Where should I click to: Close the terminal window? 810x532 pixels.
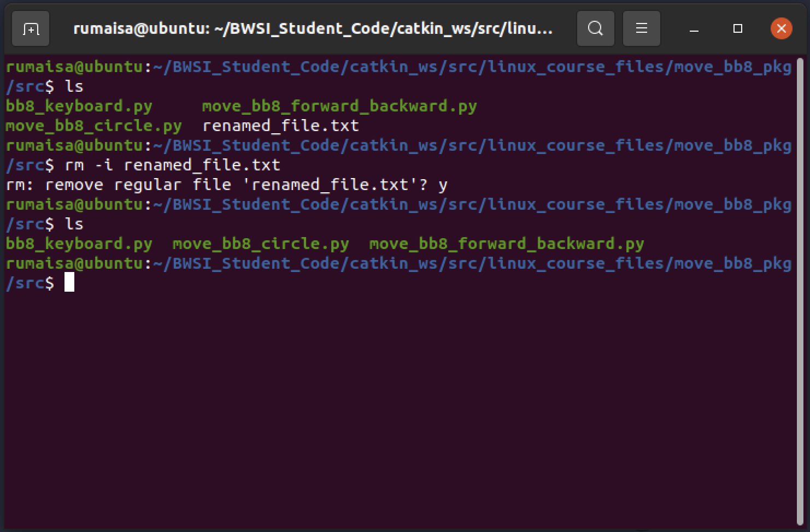781,28
